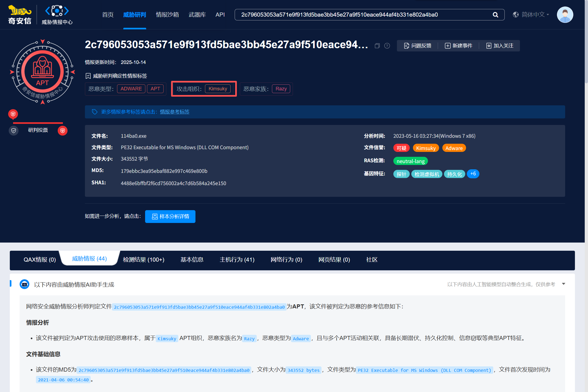Copy the hash with the copy icon
This screenshot has width=588, height=392.
pyautogui.click(x=377, y=46)
